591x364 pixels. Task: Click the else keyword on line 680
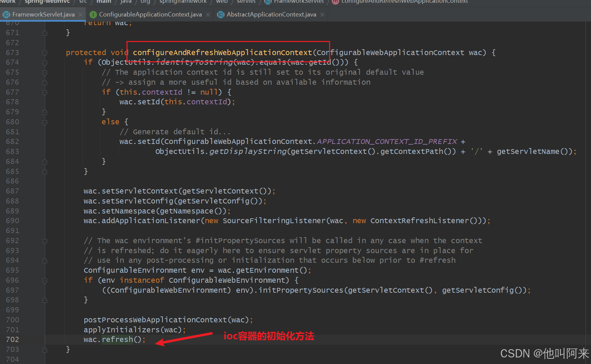pos(110,122)
